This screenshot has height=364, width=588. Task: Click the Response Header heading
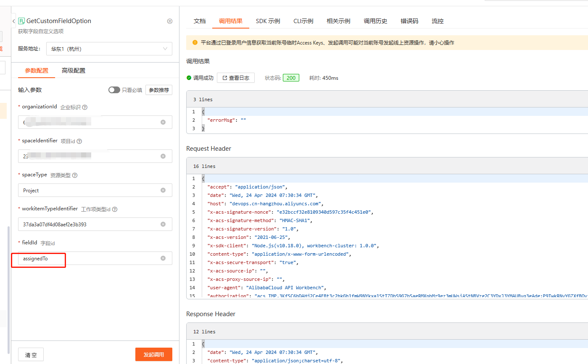(211, 314)
